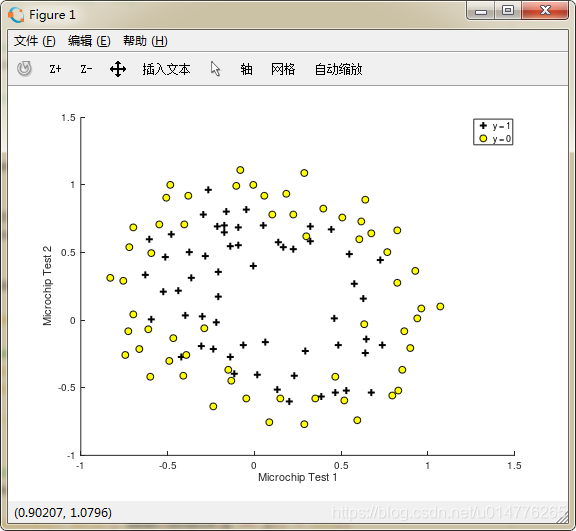Click the 插入文本 insert text button
The height and width of the screenshot is (531, 576).
coord(166,69)
